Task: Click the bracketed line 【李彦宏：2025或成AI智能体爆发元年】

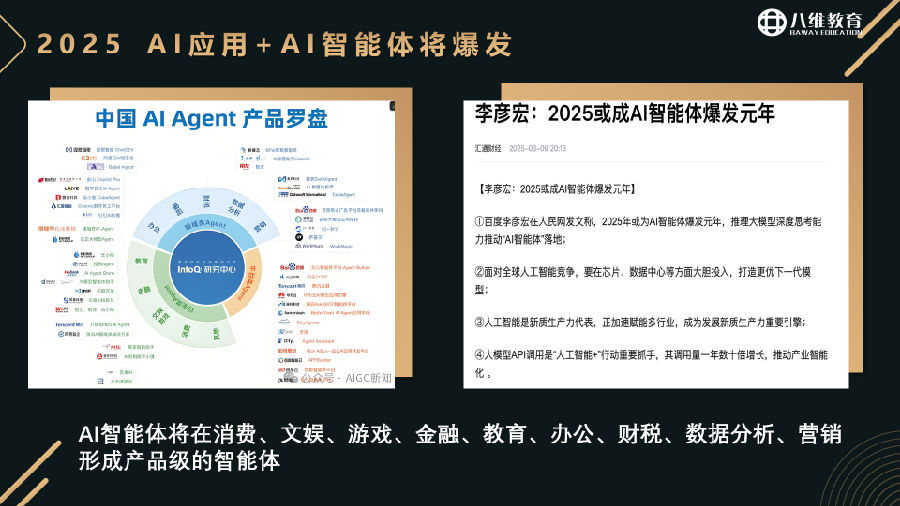Action: 556,189
